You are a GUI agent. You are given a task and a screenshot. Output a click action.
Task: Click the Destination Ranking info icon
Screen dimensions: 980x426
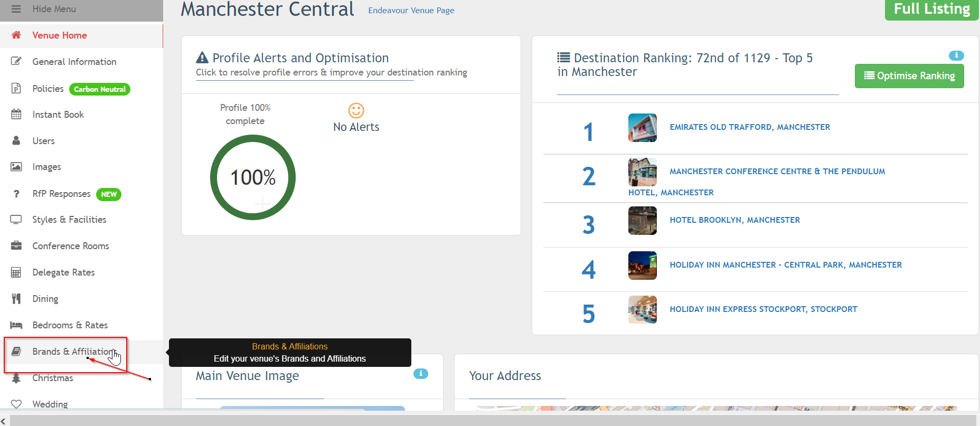956,55
